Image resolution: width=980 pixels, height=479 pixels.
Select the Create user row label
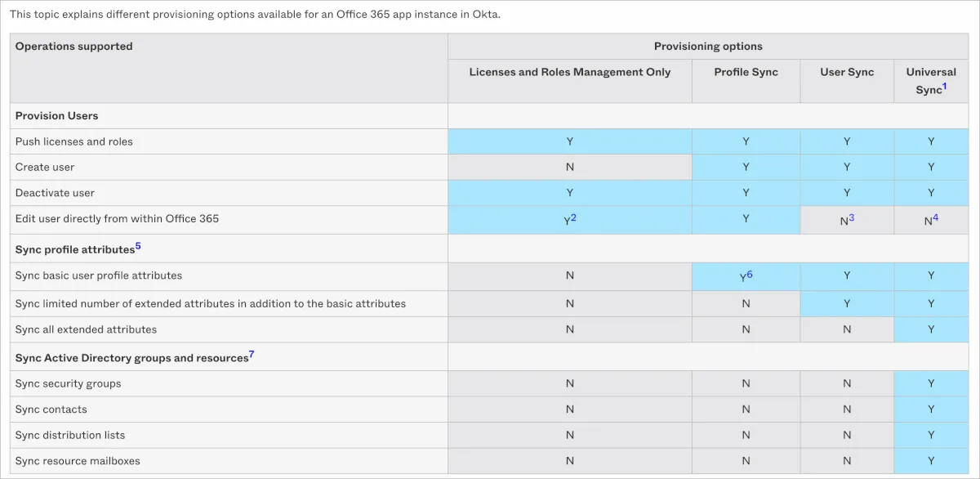pos(45,167)
